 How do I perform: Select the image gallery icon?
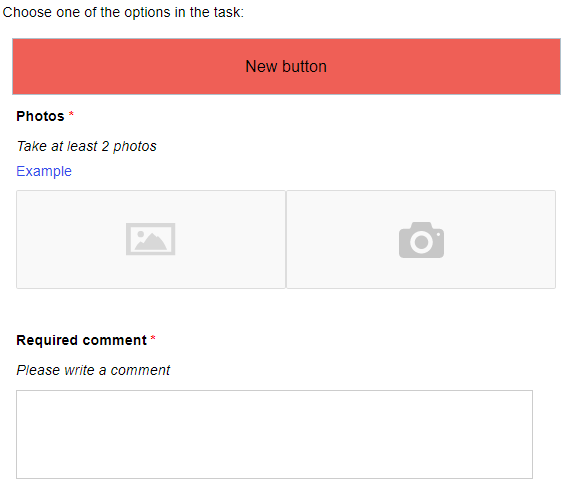(150, 239)
